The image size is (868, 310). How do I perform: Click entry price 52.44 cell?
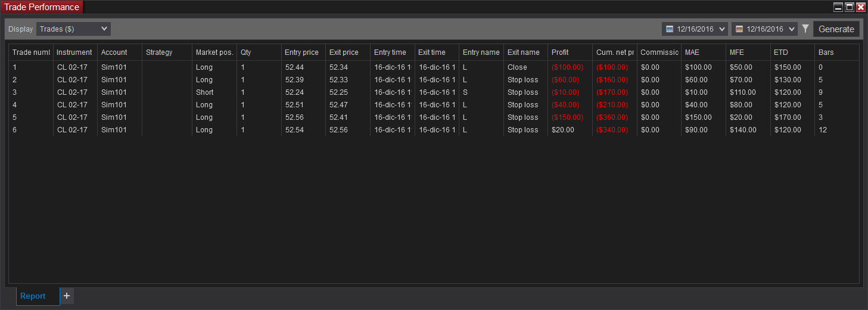pyautogui.click(x=303, y=67)
